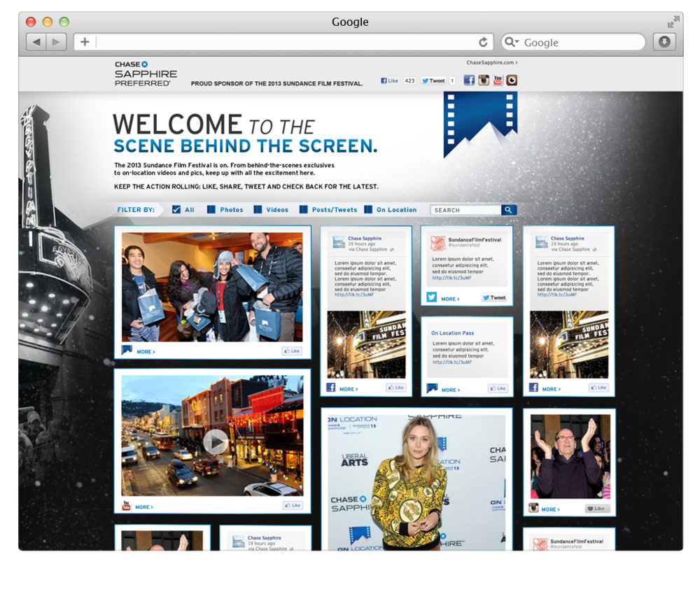
Task: Open the woman in yellow sweater photo
Action: [x=416, y=483]
